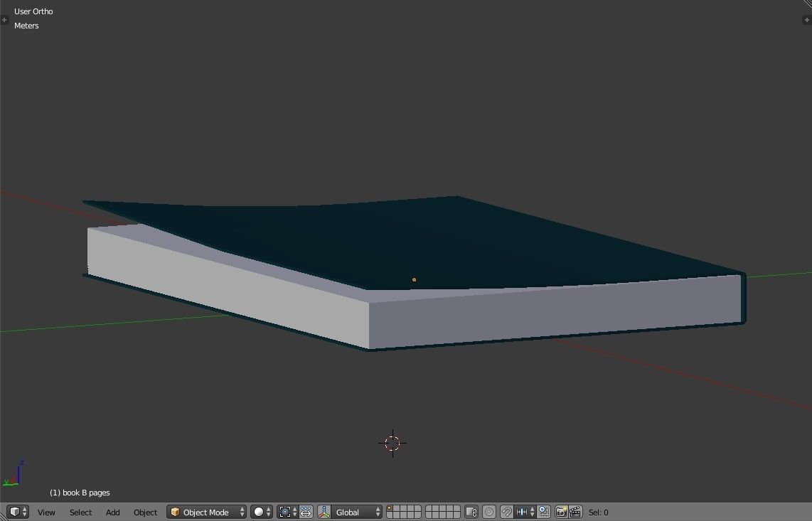Image resolution: width=812 pixels, height=521 pixels.
Task: Click the '(1) book B pages' object label
Action: click(80, 493)
